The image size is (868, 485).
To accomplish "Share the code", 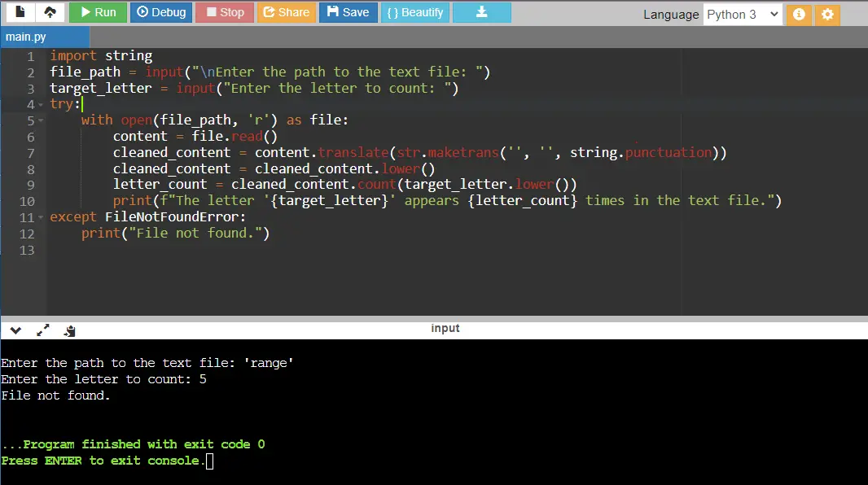I will (286, 12).
